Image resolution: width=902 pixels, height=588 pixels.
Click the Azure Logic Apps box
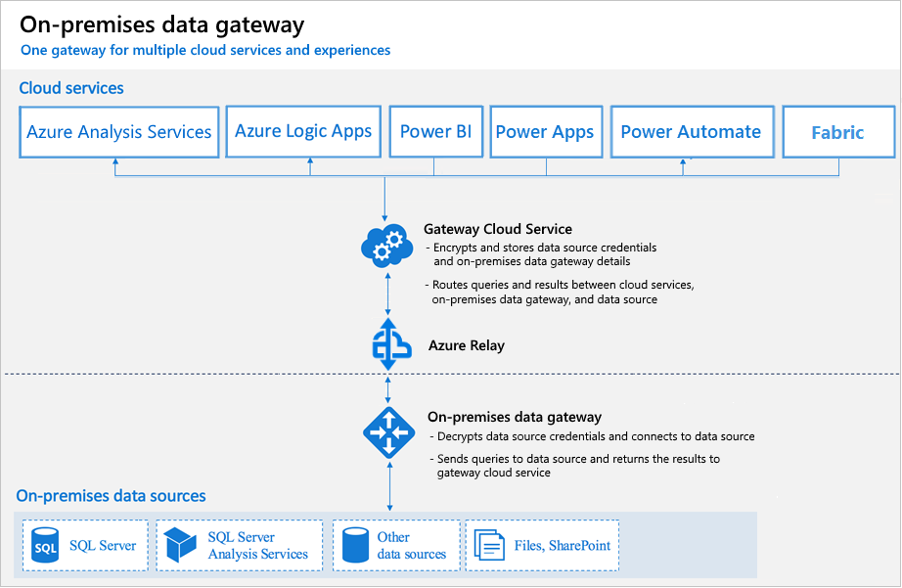tap(303, 131)
